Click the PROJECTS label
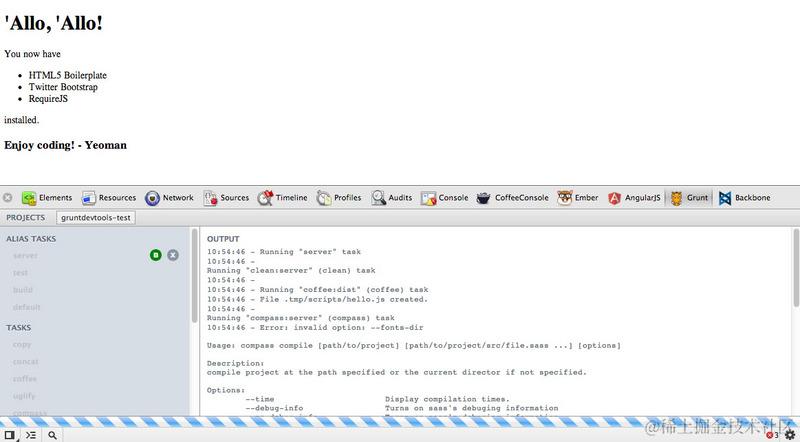800x442 pixels. [x=26, y=217]
